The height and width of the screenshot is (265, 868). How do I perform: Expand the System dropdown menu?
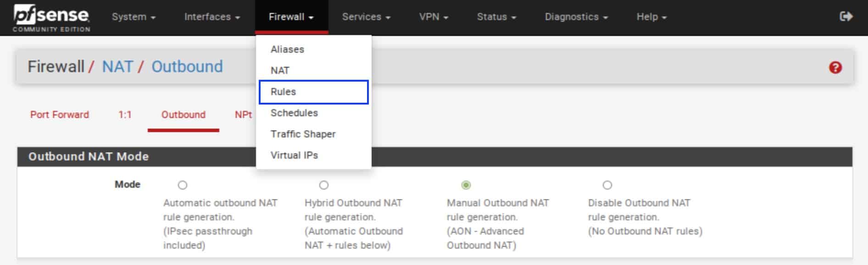(x=134, y=17)
